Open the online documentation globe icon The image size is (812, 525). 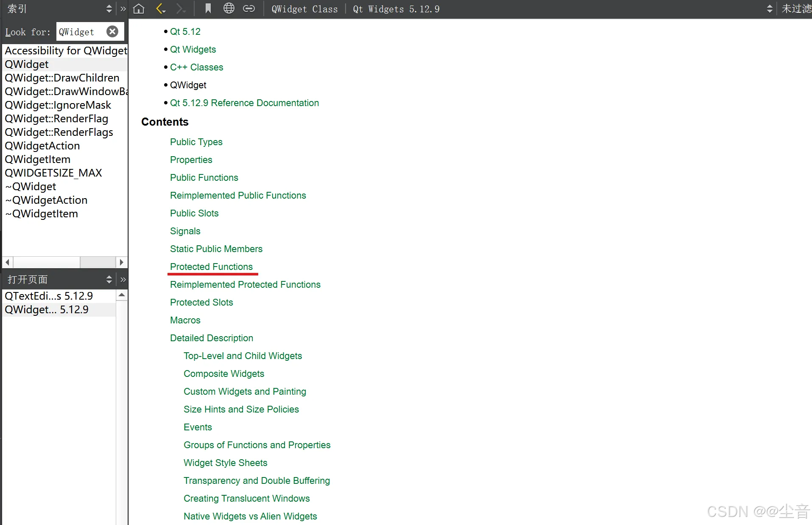click(229, 8)
